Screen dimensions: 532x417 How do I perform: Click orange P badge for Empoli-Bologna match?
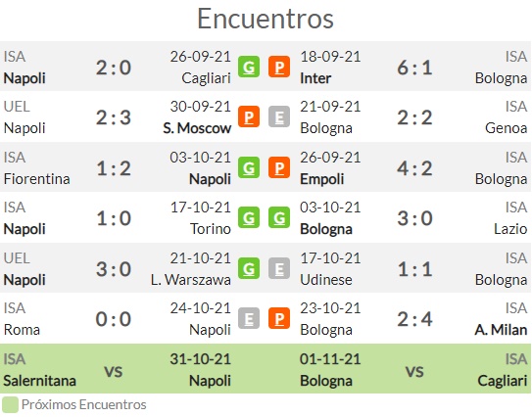pos(279,167)
